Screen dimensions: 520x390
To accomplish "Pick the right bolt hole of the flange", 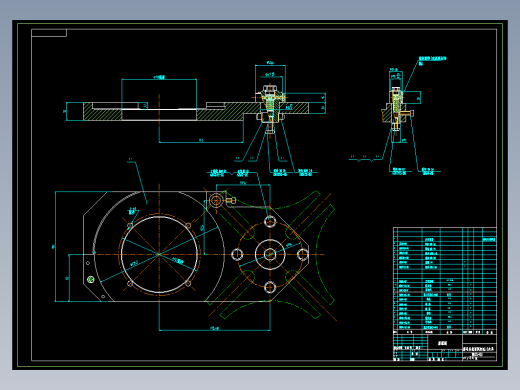I will coord(303,254).
